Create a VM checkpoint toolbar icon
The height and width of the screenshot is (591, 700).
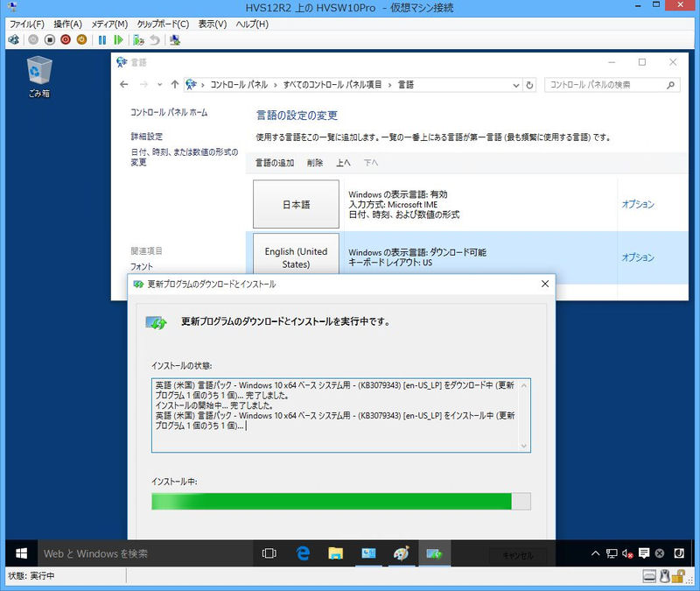click(x=138, y=39)
